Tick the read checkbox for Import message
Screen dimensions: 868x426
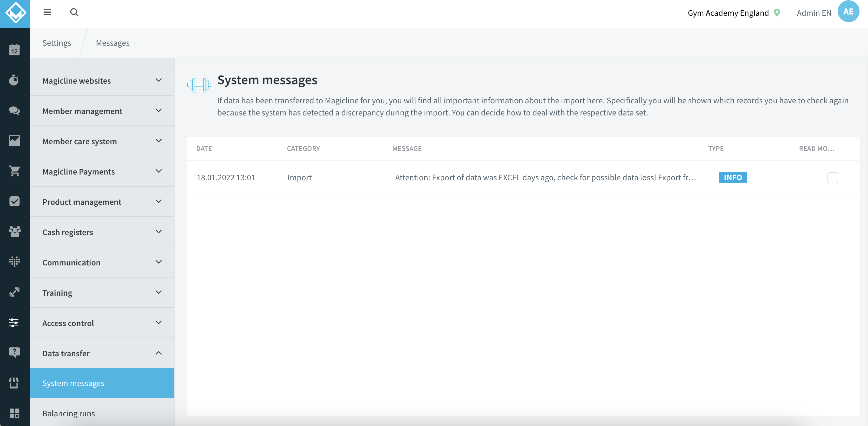click(x=832, y=178)
